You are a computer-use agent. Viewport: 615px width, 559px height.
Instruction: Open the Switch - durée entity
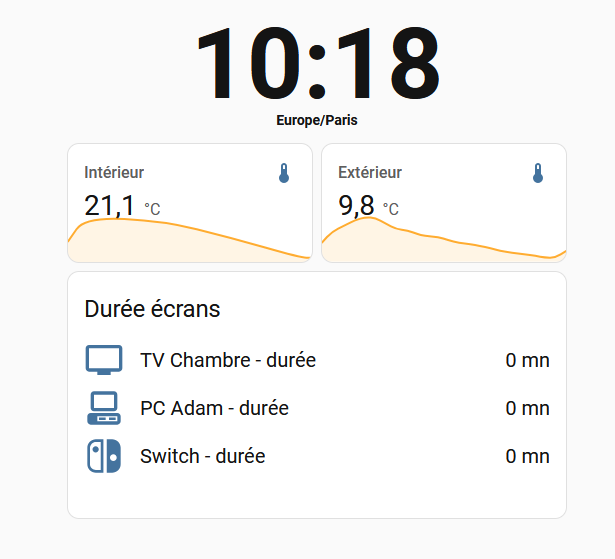coord(203,456)
